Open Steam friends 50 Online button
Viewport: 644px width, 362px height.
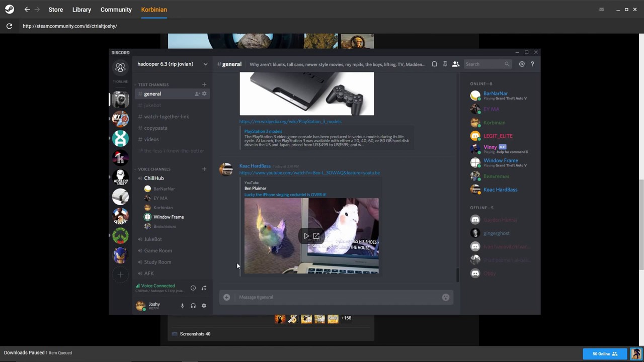[x=605, y=354]
